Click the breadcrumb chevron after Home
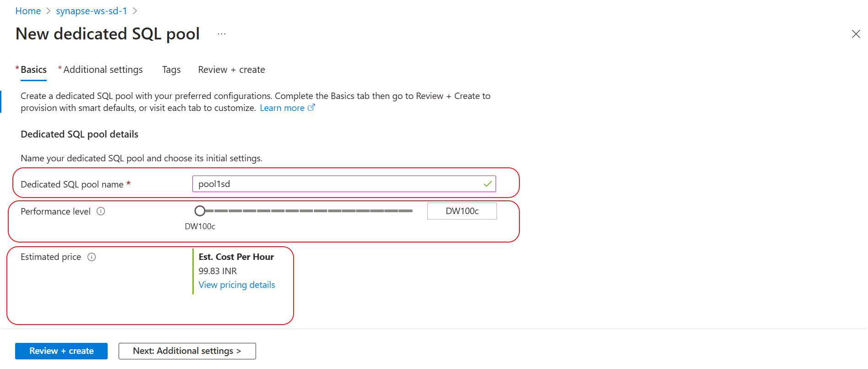The height and width of the screenshot is (369, 868). point(49,11)
